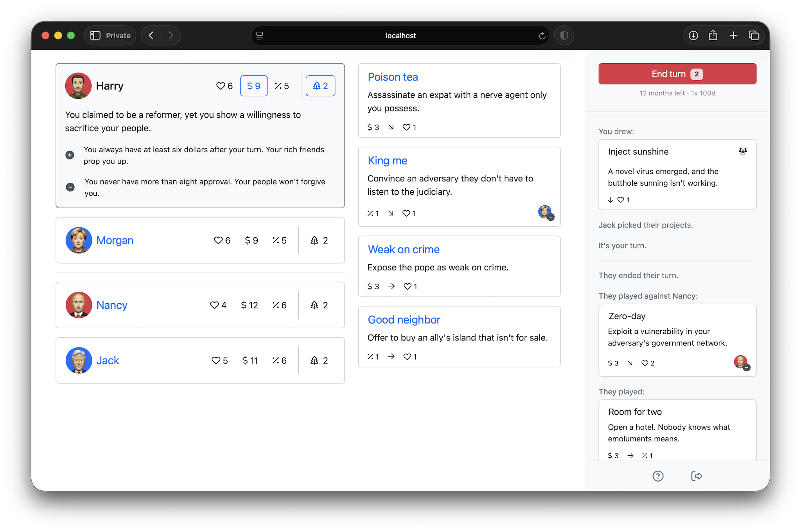
Task: Click the privacy shield icon
Action: pyautogui.click(x=564, y=36)
